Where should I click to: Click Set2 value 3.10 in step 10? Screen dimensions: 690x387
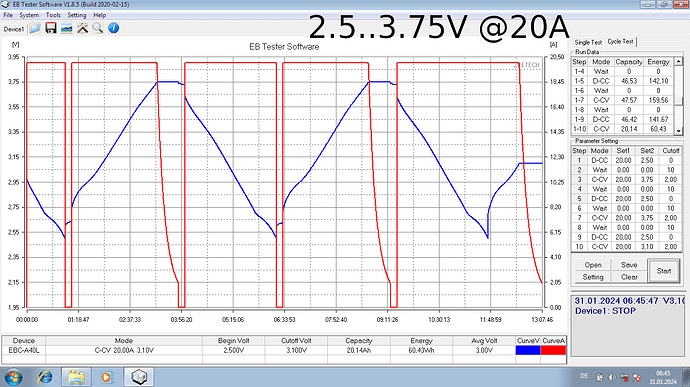[647, 247]
